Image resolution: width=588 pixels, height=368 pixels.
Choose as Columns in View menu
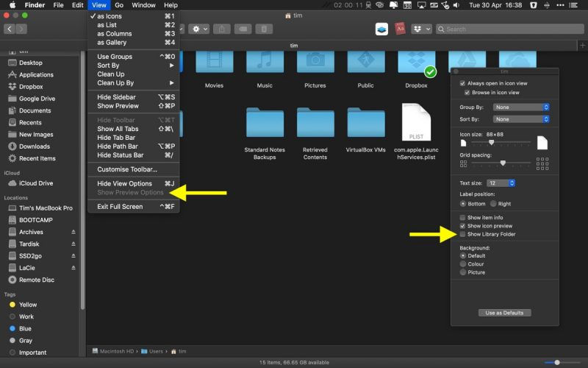(x=134, y=34)
